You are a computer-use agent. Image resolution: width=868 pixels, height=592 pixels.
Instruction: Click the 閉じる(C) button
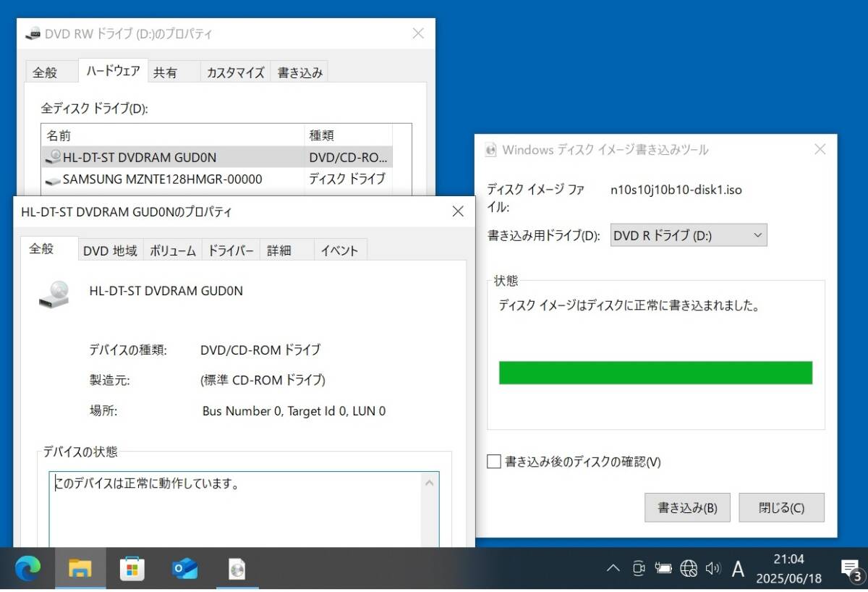782,507
